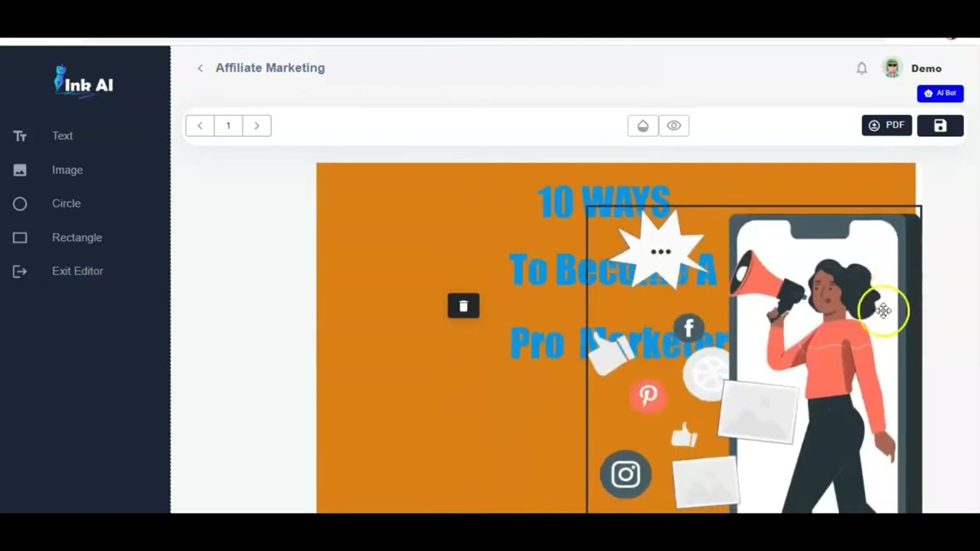Choose the Circle sidebar label
This screenshot has height=551, width=980.
pyautogui.click(x=67, y=204)
